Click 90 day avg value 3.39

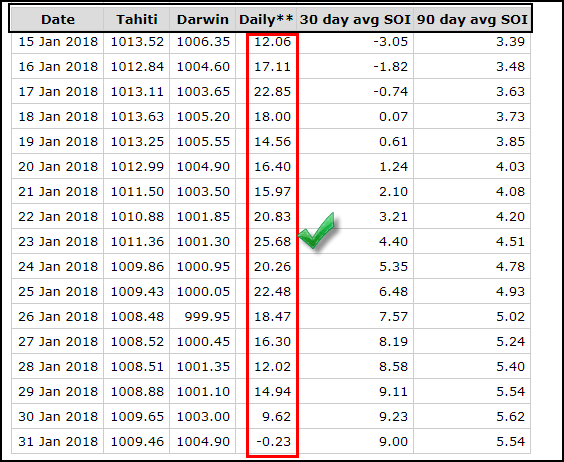510,42
